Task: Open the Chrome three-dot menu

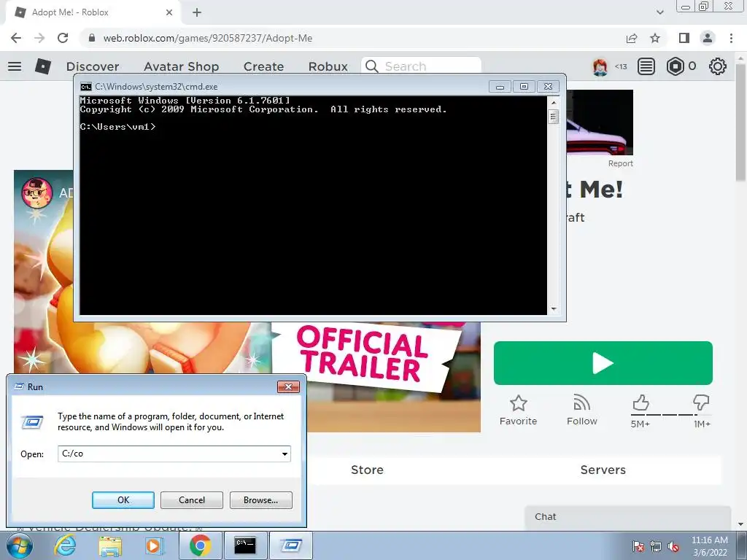Action: 731,38
